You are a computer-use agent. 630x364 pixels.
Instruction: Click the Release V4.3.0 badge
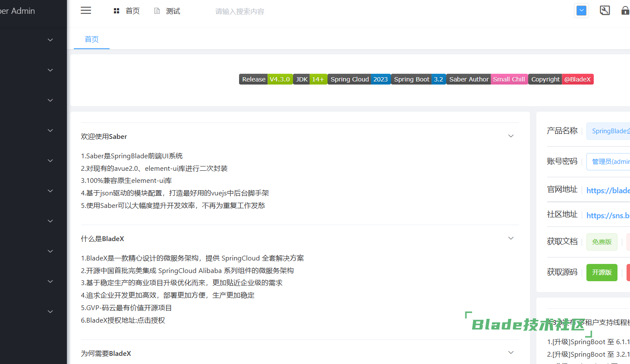coord(266,79)
